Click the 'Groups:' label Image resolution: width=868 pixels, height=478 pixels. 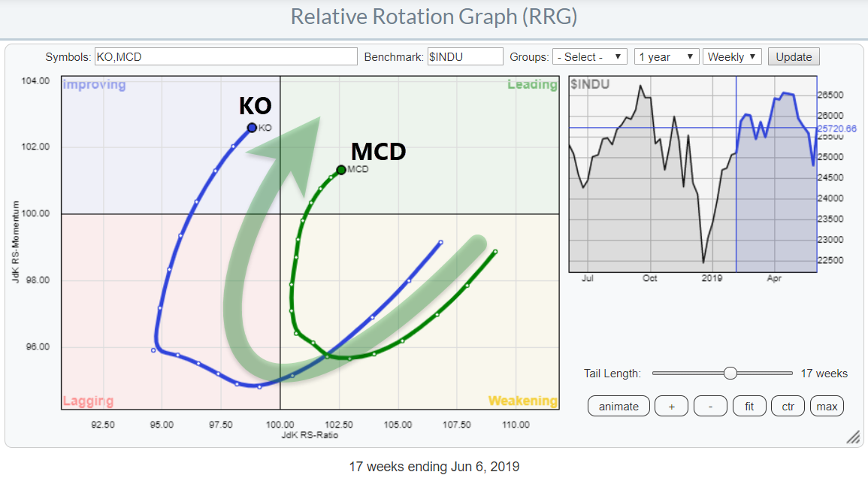[529, 57]
